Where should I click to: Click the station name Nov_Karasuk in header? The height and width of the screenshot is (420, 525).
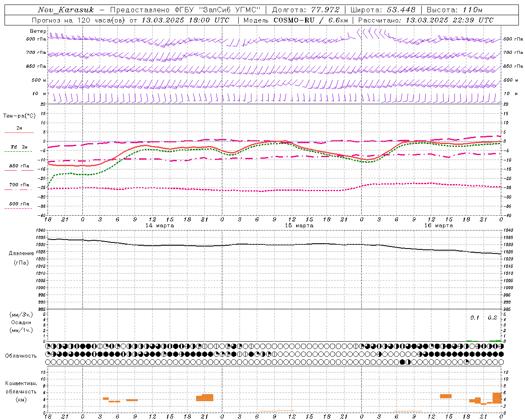66,10
